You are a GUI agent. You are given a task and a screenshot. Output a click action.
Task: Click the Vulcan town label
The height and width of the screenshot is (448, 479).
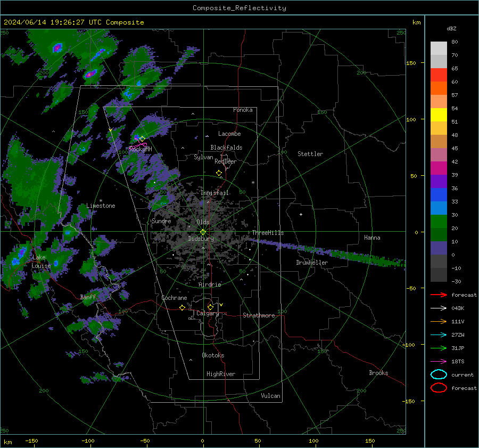270,396
